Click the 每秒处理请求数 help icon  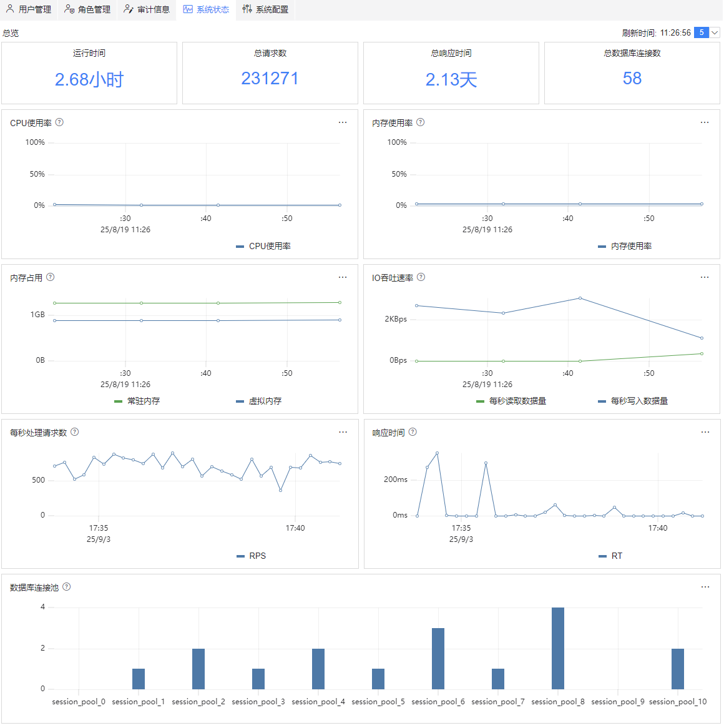(x=75, y=432)
